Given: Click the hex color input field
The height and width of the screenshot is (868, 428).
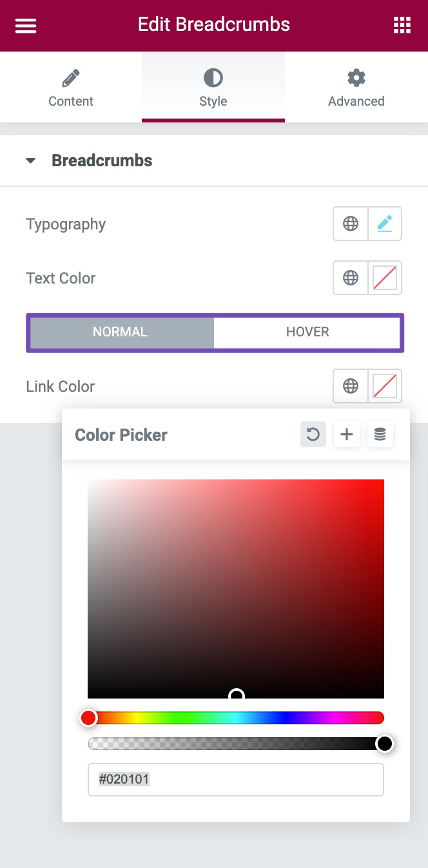Looking at the screenshot, I should point(236,780).
